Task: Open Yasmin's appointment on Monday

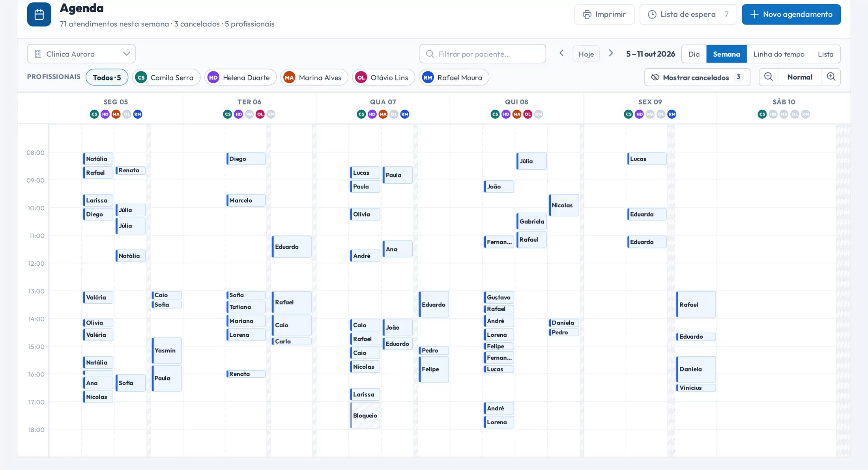Action: click(167, 351)
